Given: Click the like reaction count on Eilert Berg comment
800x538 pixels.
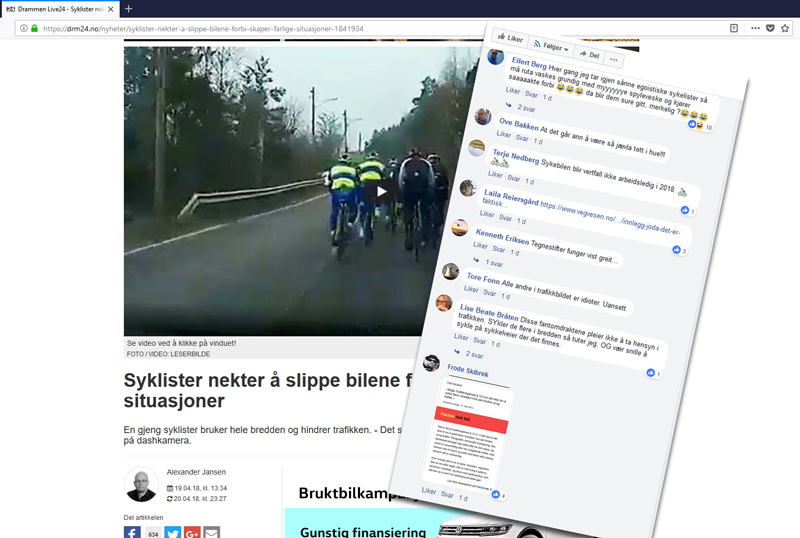Looking at the screenshot, I should 700,125.
